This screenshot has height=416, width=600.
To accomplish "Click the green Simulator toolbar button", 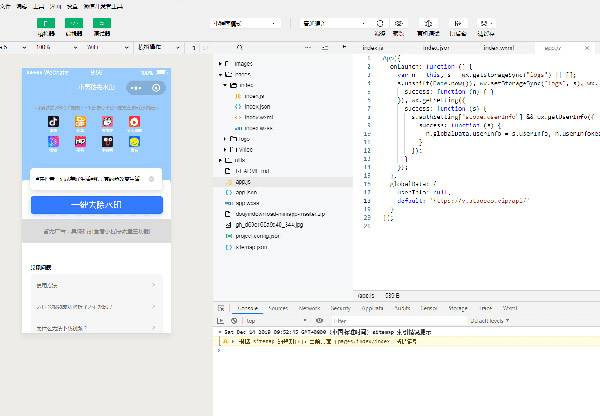I will 46,22.
